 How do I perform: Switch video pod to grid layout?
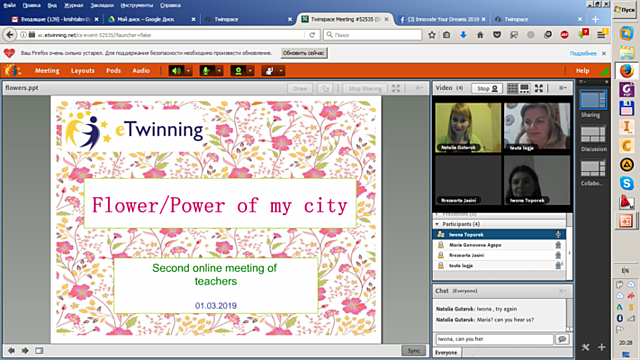[x=512, y=88]
